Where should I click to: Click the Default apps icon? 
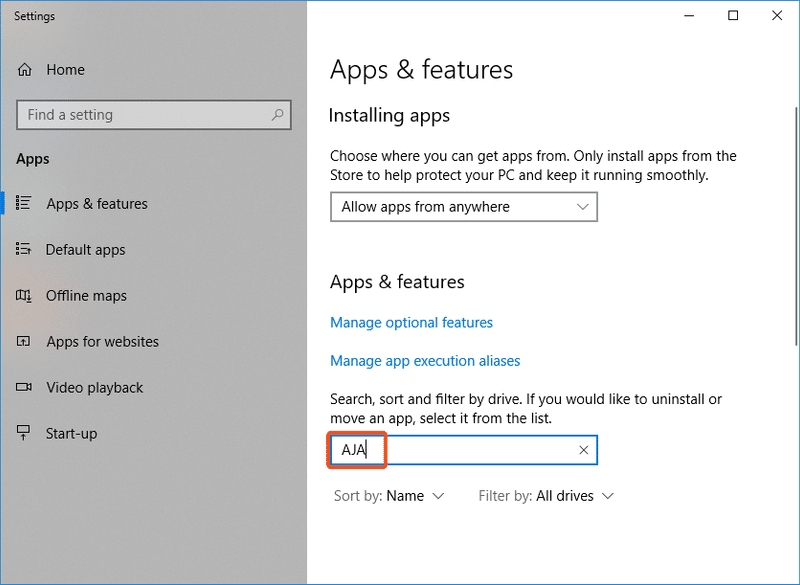[25, 250]
